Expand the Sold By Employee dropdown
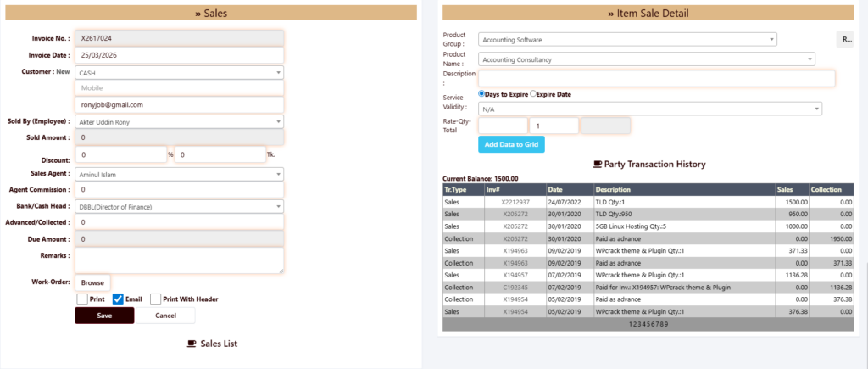The image size is (868, 369). coord(179,121)
